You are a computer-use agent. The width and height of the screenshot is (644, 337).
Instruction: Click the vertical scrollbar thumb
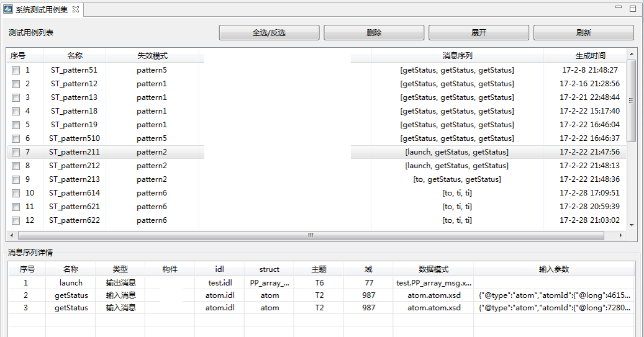coord(632,101)
